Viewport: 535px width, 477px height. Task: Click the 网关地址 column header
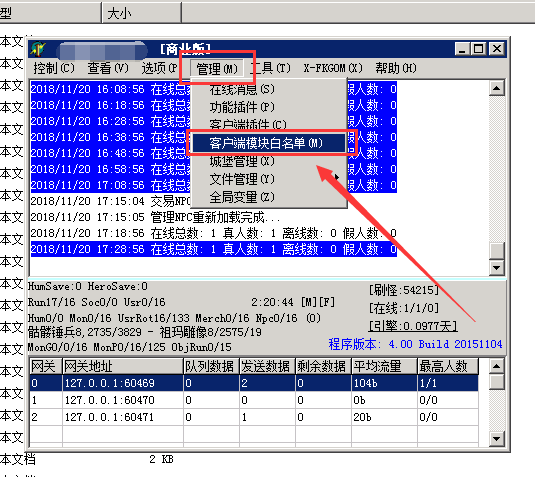(123, 366)
